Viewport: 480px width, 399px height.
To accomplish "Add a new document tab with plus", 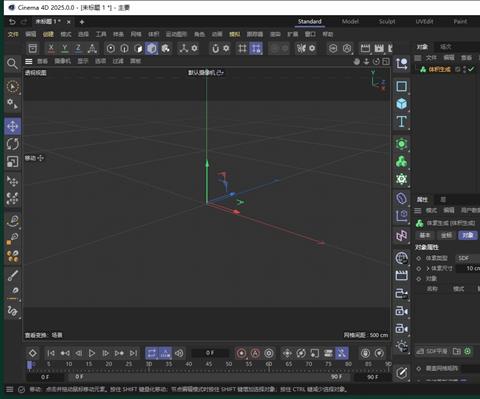I will pyautogui.click(x=82, y=22).
